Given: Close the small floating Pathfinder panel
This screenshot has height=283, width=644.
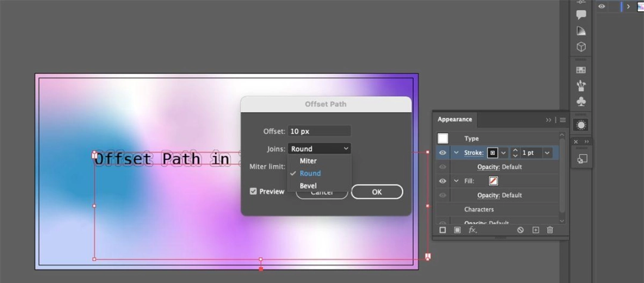Looking at the screenshot, I should pos(576,142).
